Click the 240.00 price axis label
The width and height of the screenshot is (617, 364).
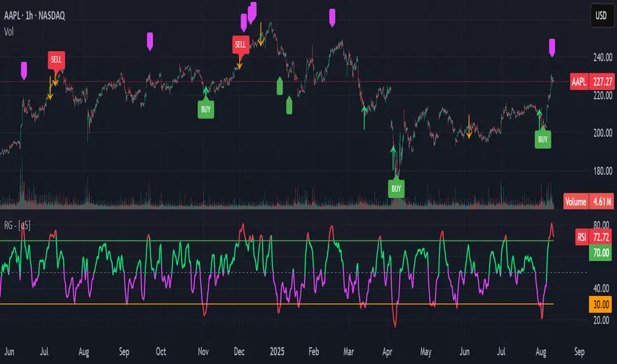(602, 58)
